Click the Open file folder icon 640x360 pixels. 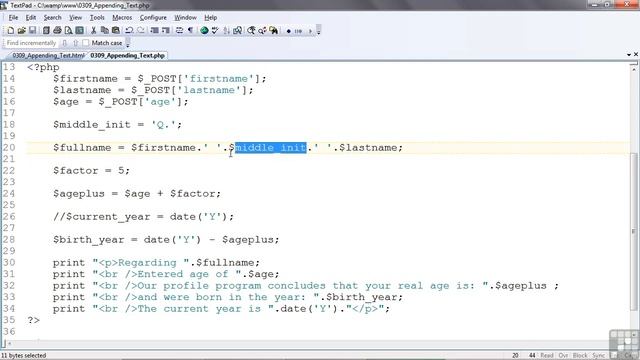pyautogui.click(x=21, y=31)
